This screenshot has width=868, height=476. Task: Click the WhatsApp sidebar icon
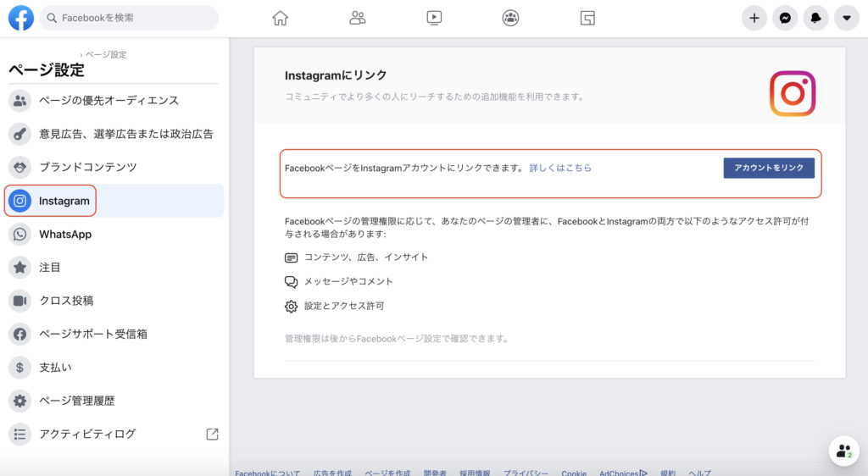click(20, 234)
